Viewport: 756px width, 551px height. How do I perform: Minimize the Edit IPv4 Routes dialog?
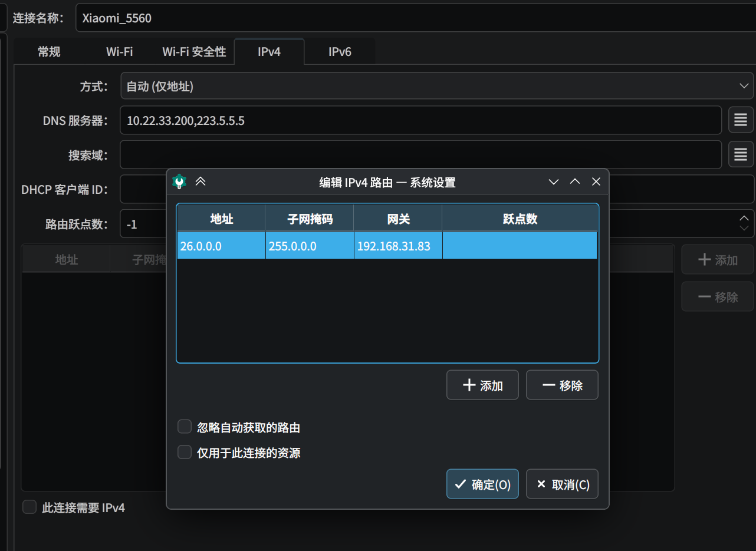tap(554, 182)
